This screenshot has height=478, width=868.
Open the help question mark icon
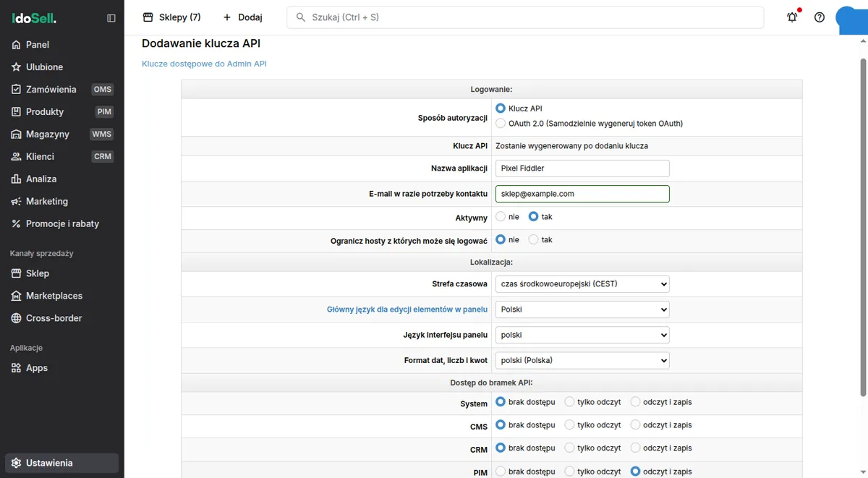(x=820, y=17)
